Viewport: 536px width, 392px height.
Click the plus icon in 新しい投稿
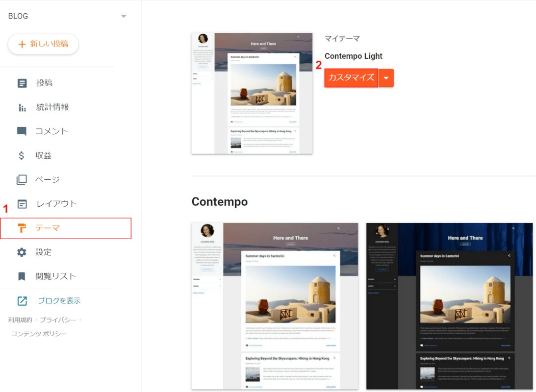click(22, 44)
